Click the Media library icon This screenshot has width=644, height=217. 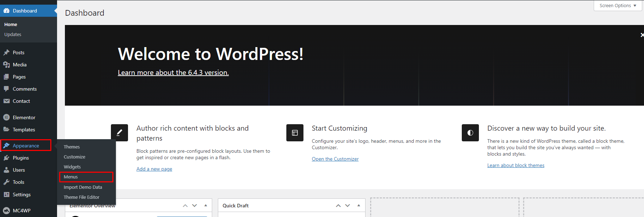pyautogui.click(x=6, y=65)
